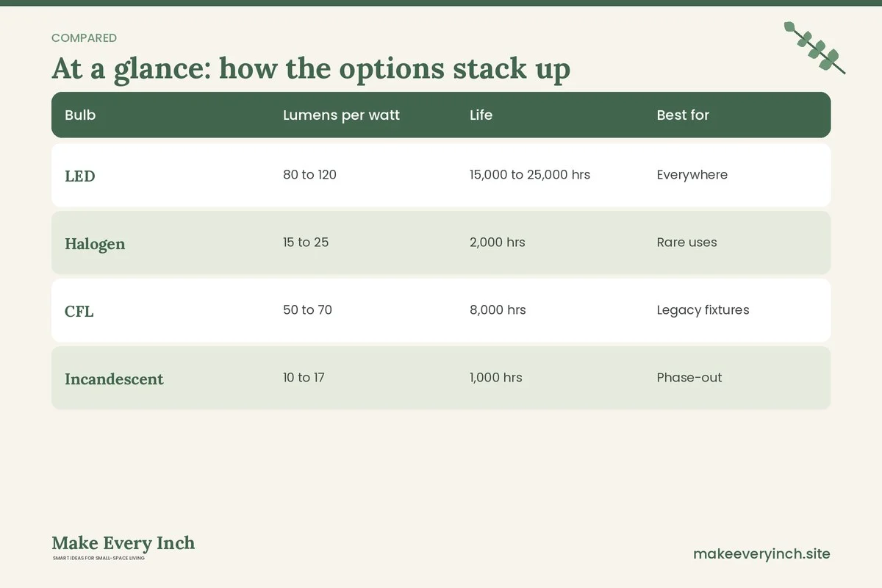Click the "Make Every Inch" brand name
Image resolution: width=882 pixels, height=588 pixels.
123,543
